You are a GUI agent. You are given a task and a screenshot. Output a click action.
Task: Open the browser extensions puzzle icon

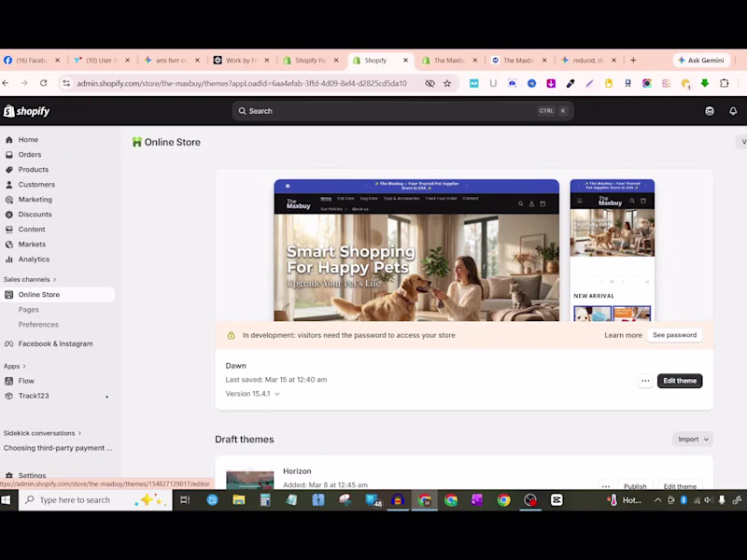(725, 83)
